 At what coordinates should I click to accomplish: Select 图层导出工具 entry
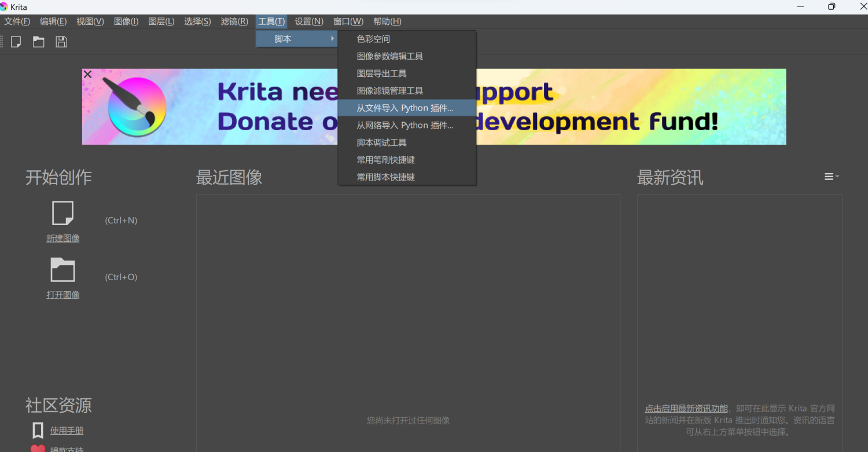coord(407,74)
